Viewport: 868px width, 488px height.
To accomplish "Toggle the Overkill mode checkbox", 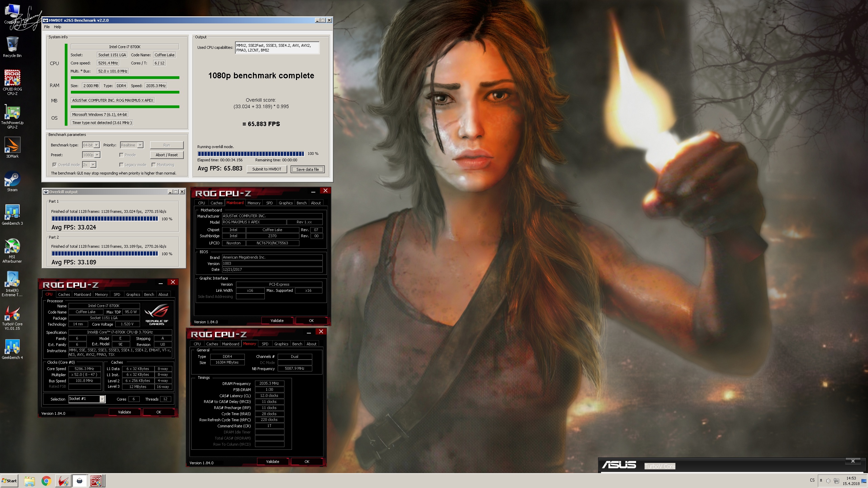I will tap(55, 165).
